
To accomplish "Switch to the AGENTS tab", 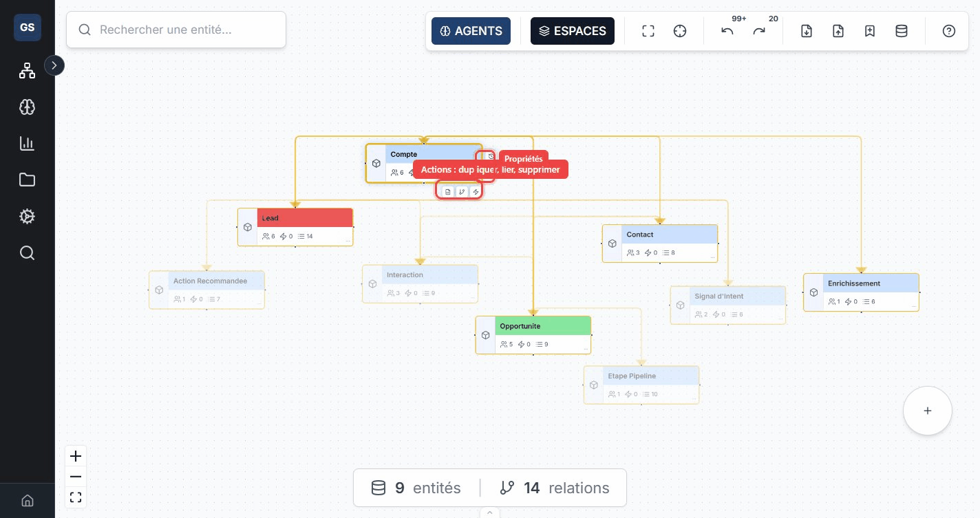I will pos(471,31).
